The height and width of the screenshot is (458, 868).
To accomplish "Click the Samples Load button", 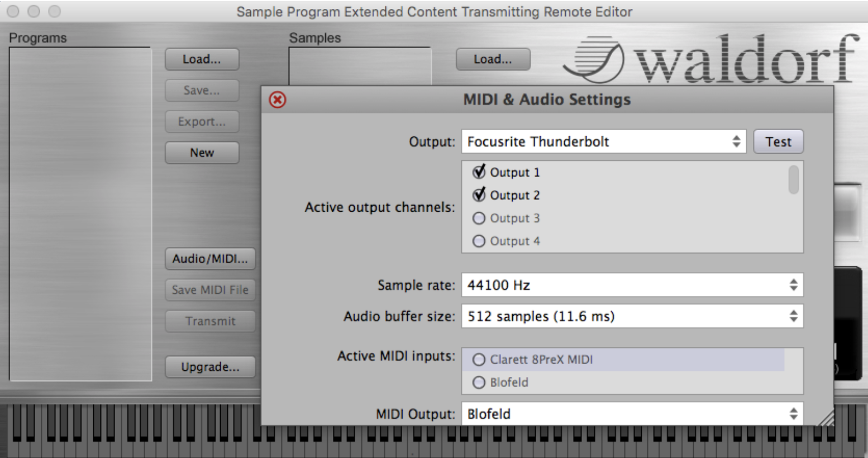I will pyautogui.click(x=493, y=59).
